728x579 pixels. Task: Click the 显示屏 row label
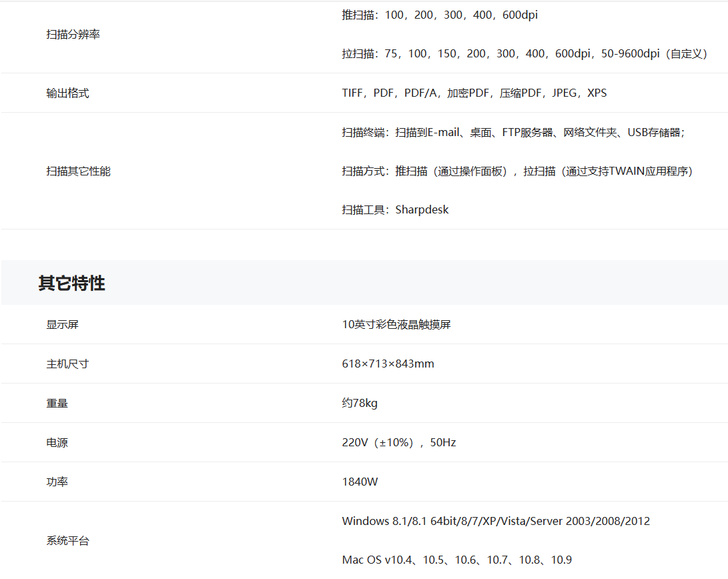[62, 325]
